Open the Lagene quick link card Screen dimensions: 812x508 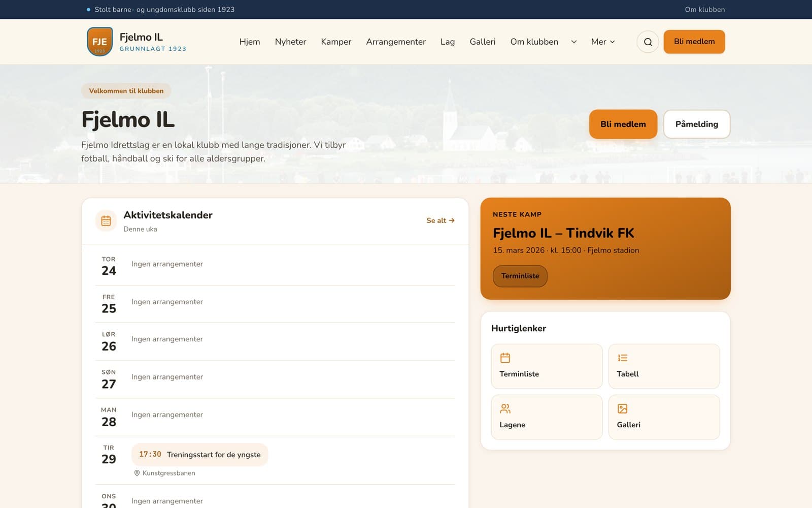pyautogui.click(x=547, y=417)
